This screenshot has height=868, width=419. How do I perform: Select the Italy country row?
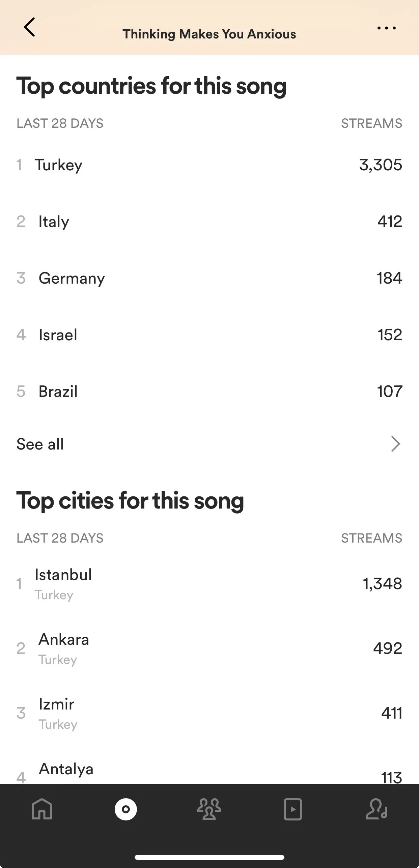coord(209,222)
